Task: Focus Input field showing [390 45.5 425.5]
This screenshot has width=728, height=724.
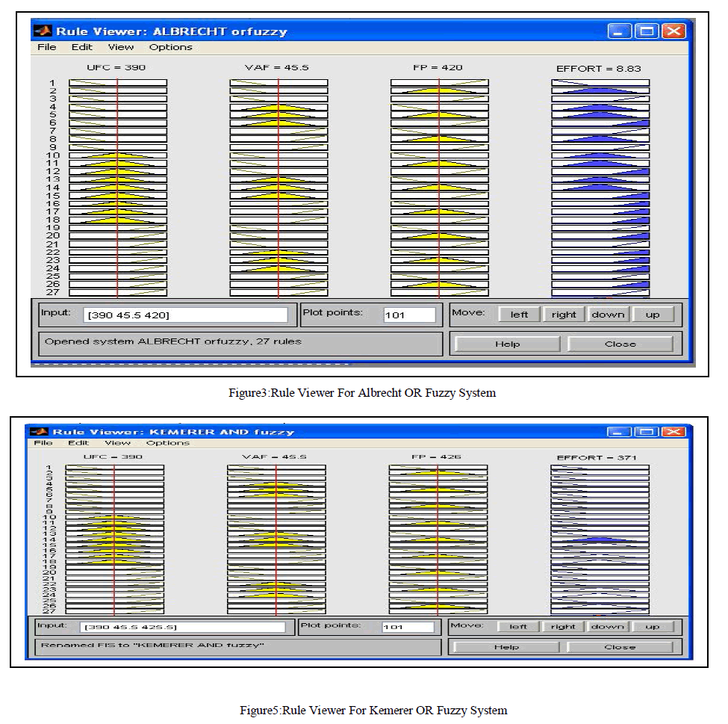Action: [183, 628]
